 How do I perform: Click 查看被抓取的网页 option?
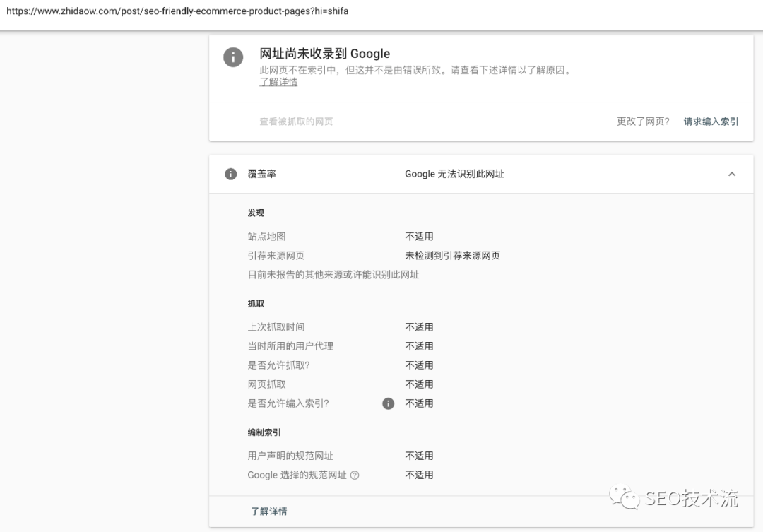(x=296, y=122)
